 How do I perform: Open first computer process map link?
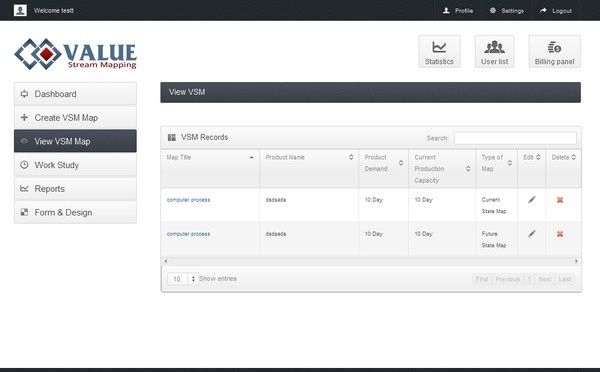[x=188, y=200]
